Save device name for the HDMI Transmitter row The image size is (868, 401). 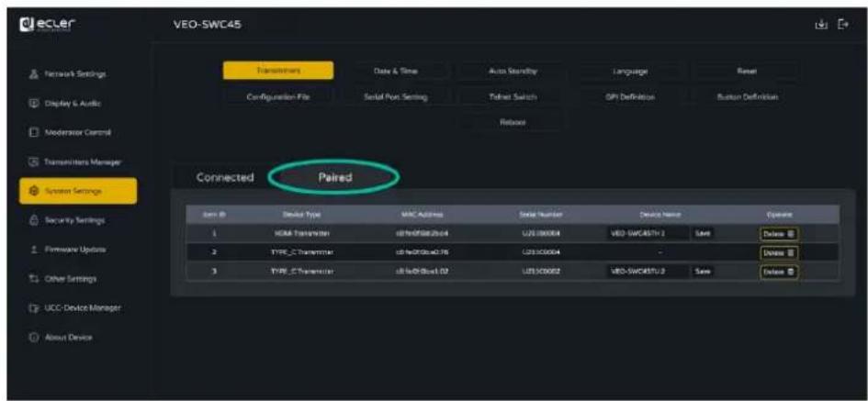(703, 233)
